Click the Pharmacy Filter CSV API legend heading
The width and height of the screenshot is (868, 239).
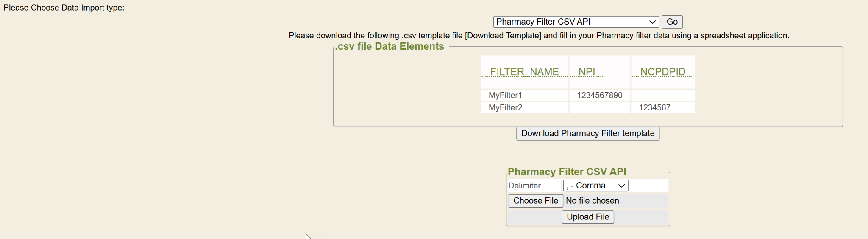(x=567, y=172)
